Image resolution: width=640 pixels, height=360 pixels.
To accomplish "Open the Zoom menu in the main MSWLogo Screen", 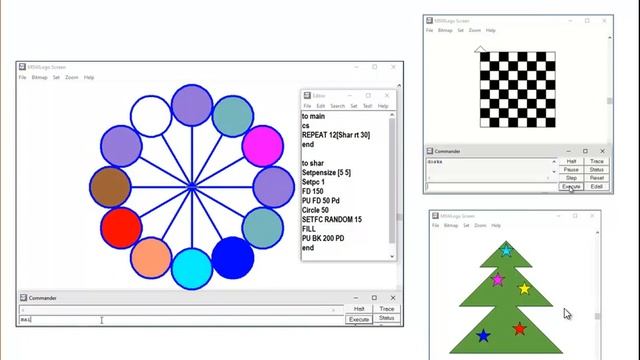I will (x=72, y=77).
